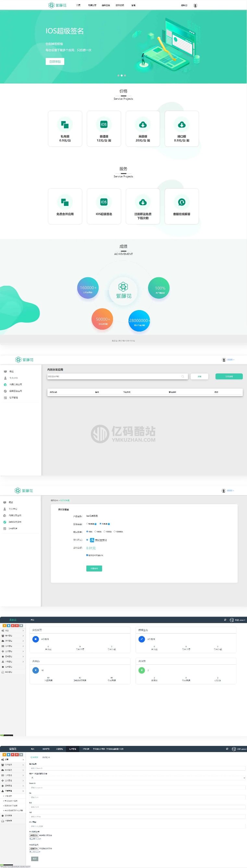Switch to the first green tab on the admin form page

click(x=34, y=758)
